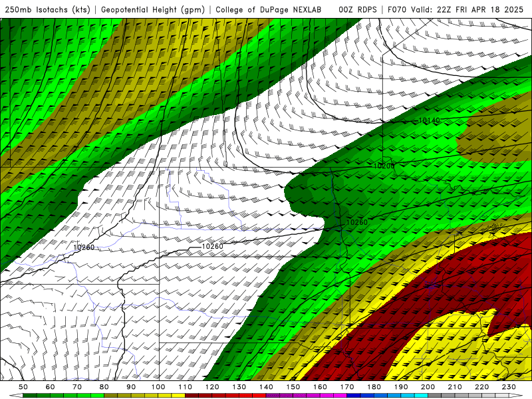Click the 130 value on the color scale
Screen dimensions: 532x399
[239, 387]
